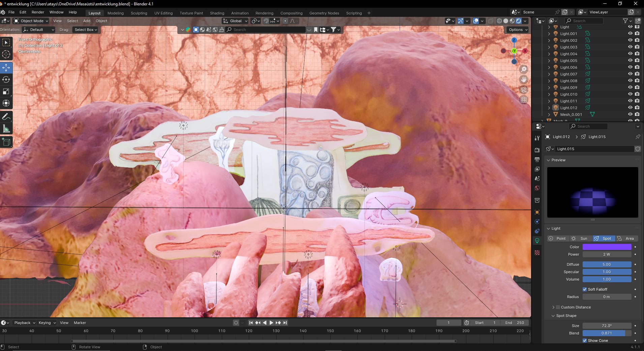The width and height of the screenshot is (644, 351).
Task: Hide Light.005 with eye icon
Action: (630, 61)
